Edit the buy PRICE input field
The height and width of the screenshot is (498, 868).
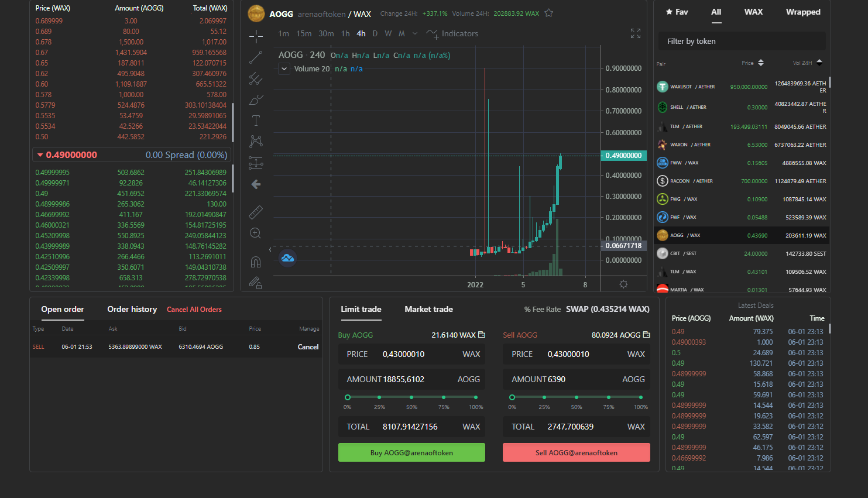click(411, 354)
